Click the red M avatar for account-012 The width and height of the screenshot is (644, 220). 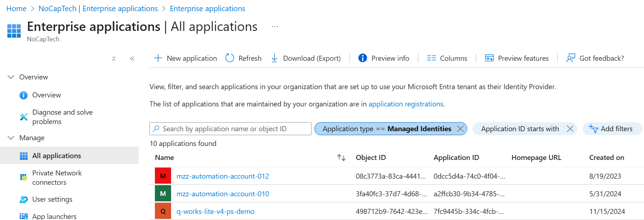pyautogui.click(x=163, y=176)
